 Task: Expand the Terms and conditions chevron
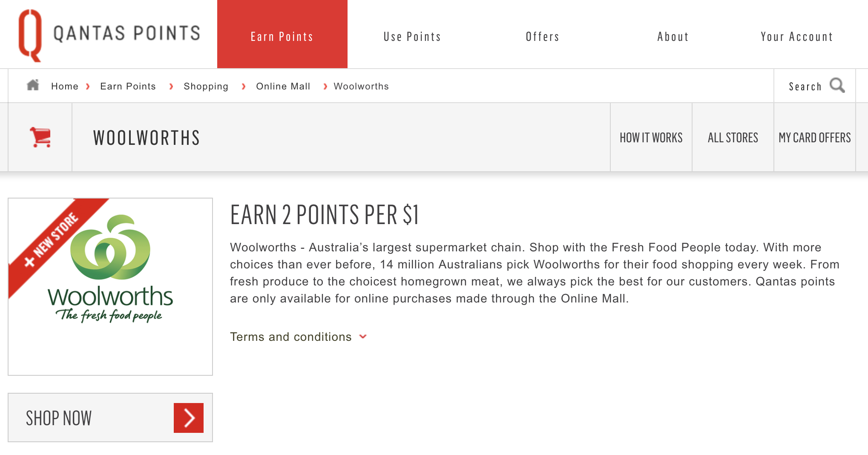[363, 337]
